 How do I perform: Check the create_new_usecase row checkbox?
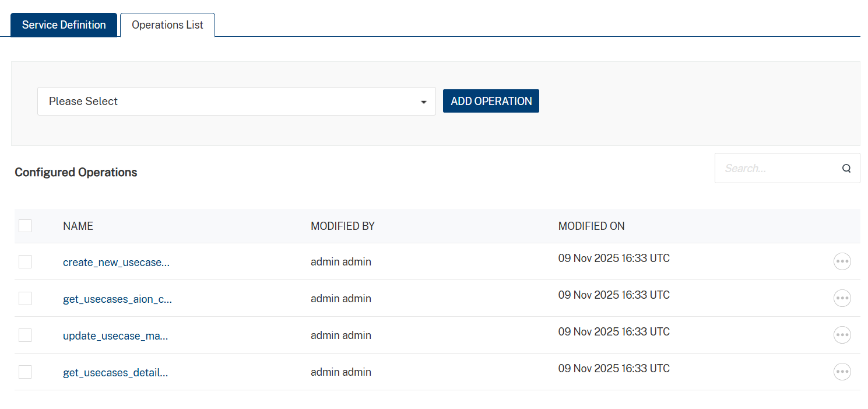25,262
